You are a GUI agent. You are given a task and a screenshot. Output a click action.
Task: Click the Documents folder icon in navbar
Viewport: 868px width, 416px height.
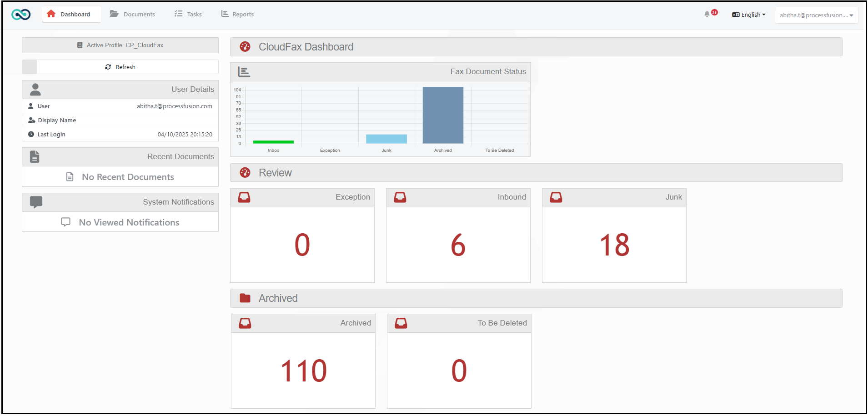(114, 14)
